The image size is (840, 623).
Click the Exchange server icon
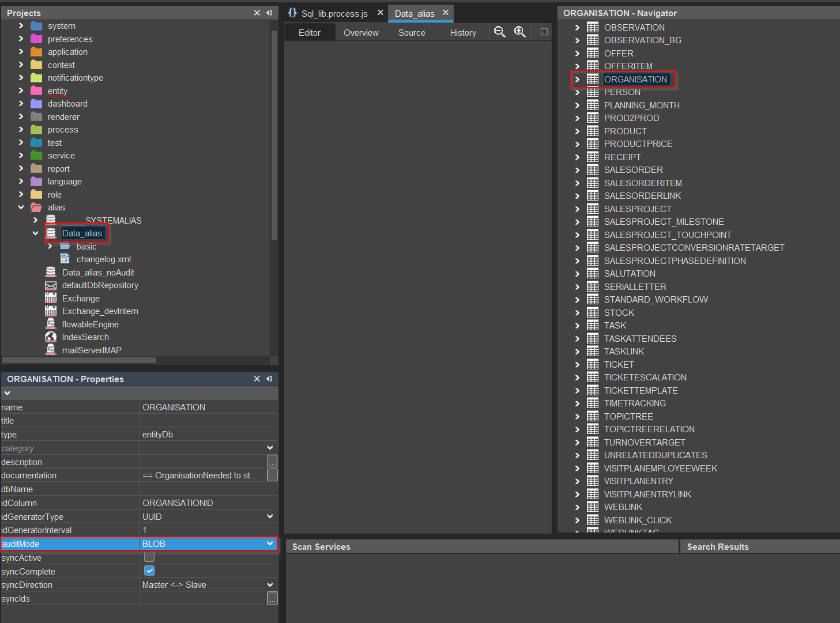51,298
